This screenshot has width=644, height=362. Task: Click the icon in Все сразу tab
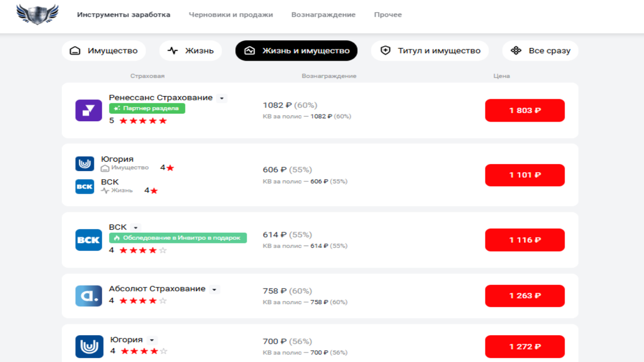(516, 50)
